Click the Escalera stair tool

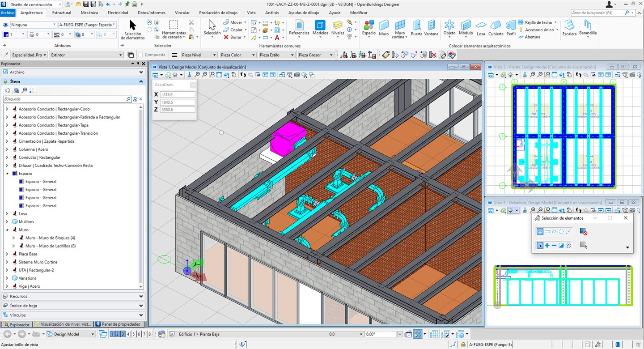pyautogui.click(x=569, y=28)
